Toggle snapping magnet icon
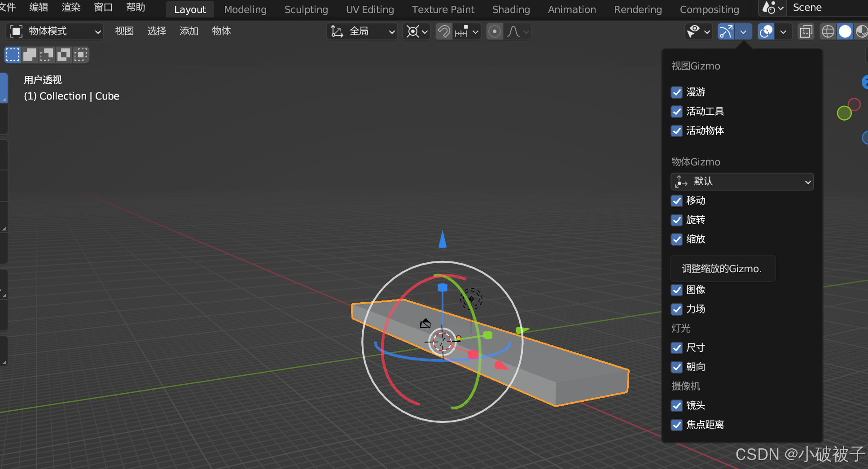868x469 pixels. (x=444, y=31)
